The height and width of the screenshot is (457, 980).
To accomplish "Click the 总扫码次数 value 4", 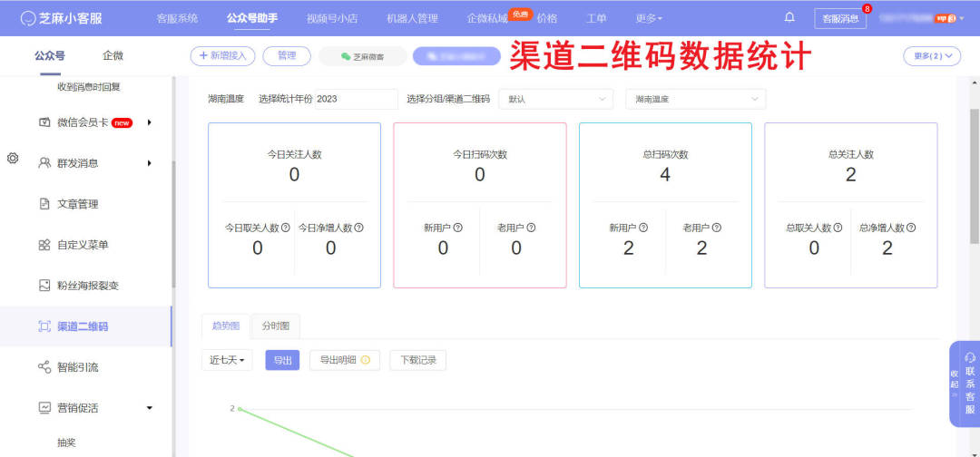I will click(x=665, y=175).
